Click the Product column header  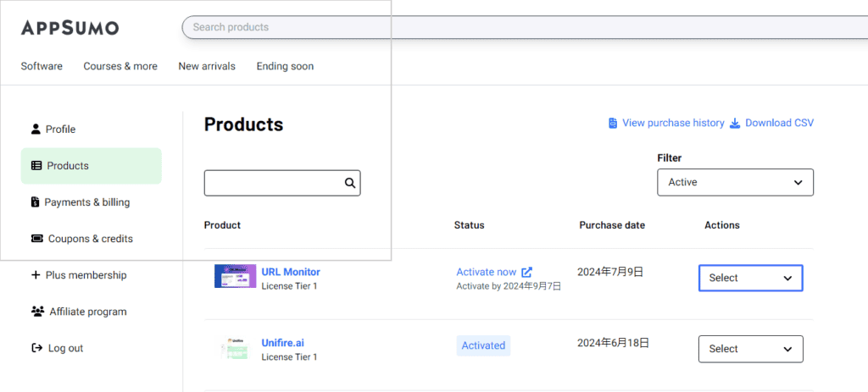tap(222, 225)
